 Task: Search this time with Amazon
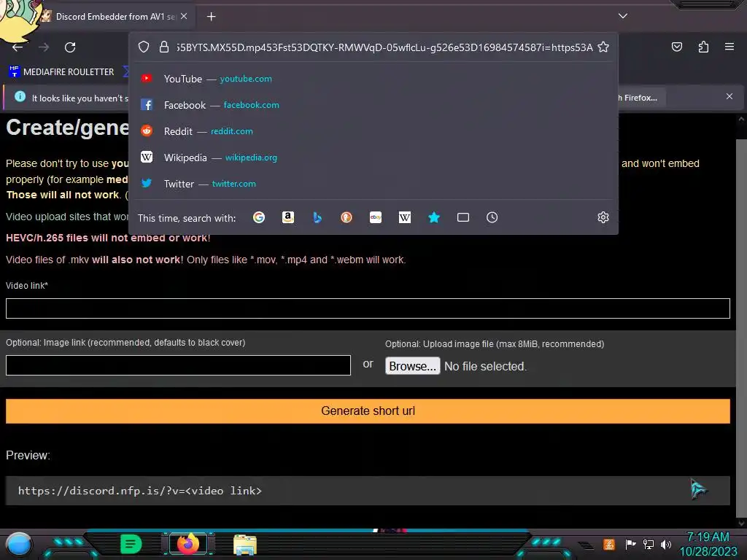[287, 217]
